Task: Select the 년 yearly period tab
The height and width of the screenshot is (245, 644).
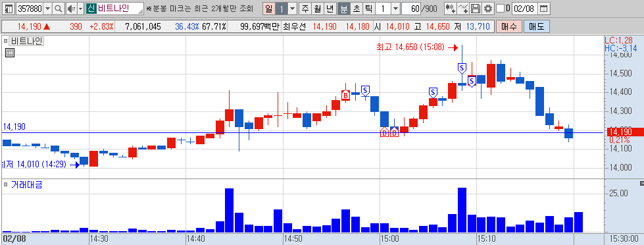Action: [x=330, y=8]
